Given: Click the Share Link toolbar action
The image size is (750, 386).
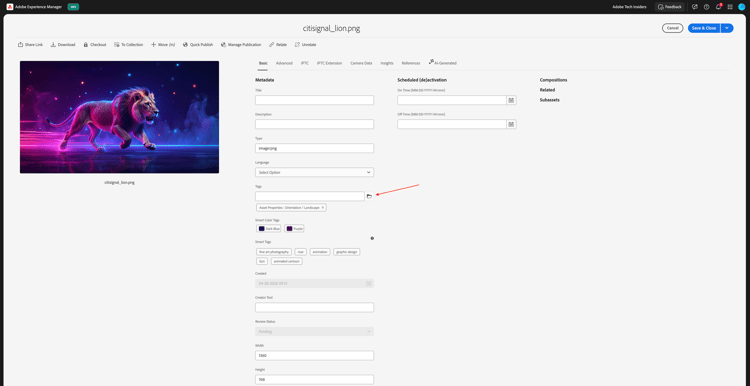Looking at the screenshot, I should click(x=30, y=44).
